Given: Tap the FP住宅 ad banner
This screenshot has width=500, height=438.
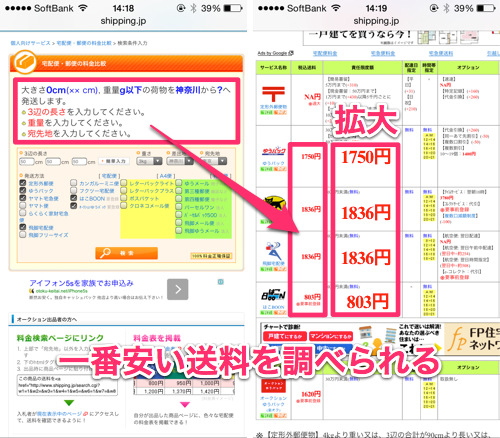Looking at the screenshot, I should click(x=472, y=338).
